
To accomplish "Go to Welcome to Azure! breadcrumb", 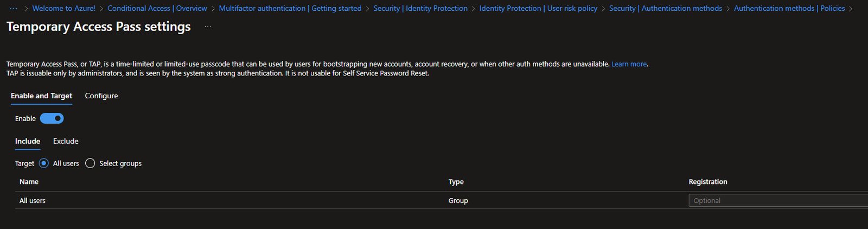I will [x=64, y=9].
